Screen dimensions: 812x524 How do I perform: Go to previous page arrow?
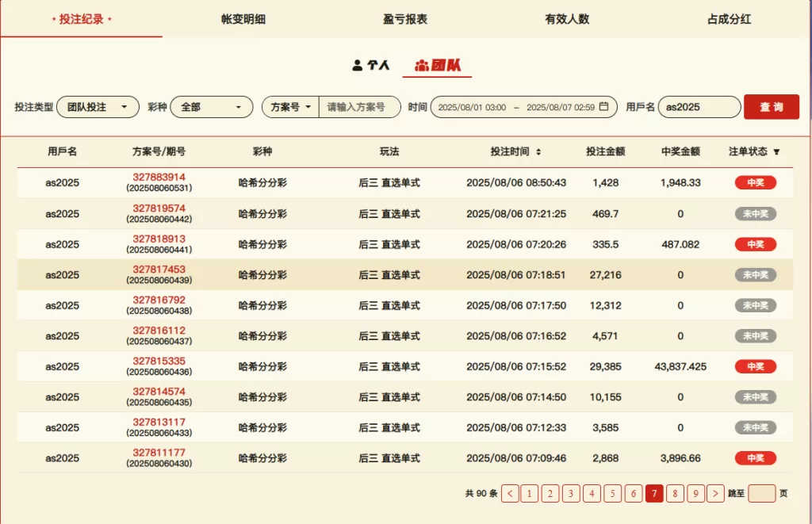[x=510, y=493]
